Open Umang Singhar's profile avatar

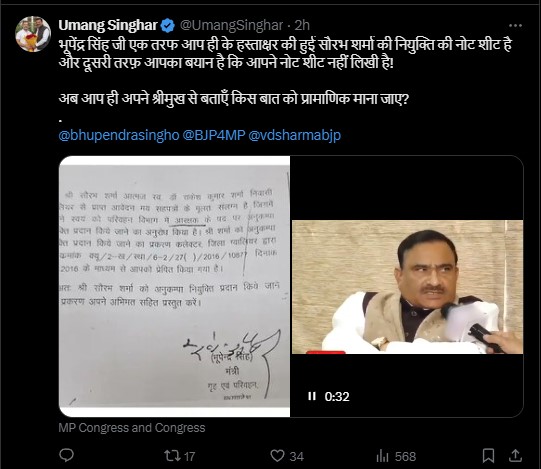(x=33, y=33)
